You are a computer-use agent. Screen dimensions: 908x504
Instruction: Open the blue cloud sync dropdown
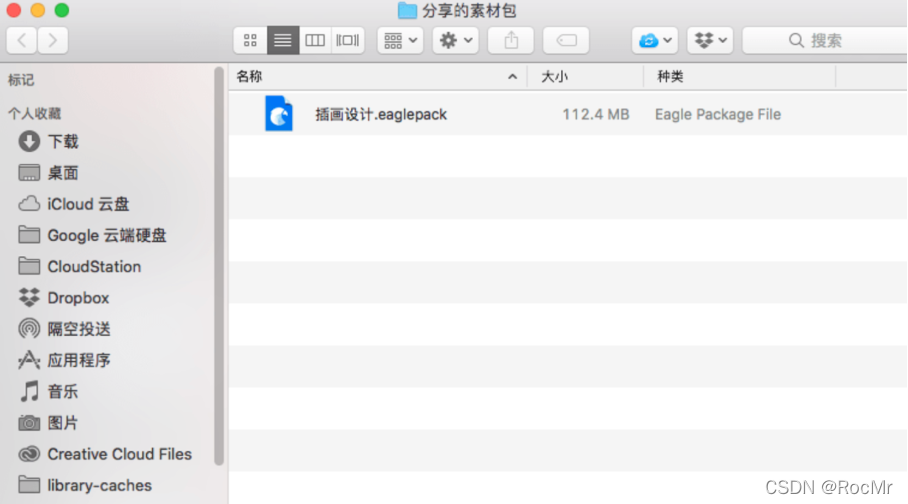pyautogui.click(x=655, y=41)
